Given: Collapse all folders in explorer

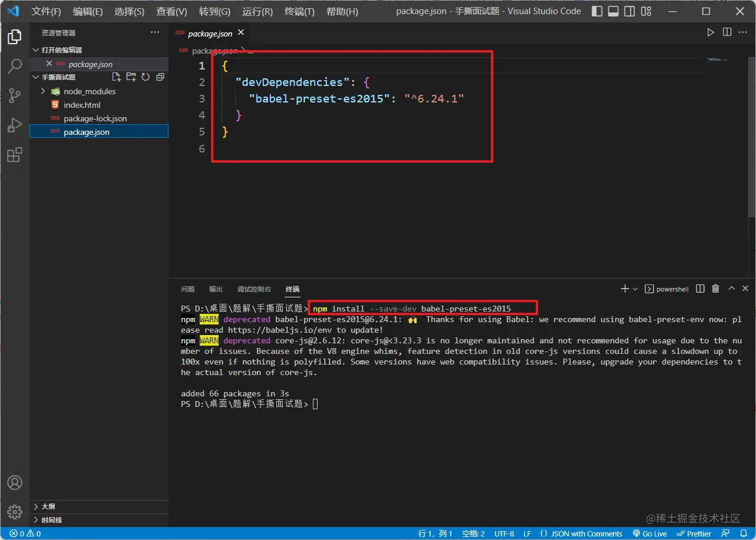Looking at the screenshot, I should point(160,77).
